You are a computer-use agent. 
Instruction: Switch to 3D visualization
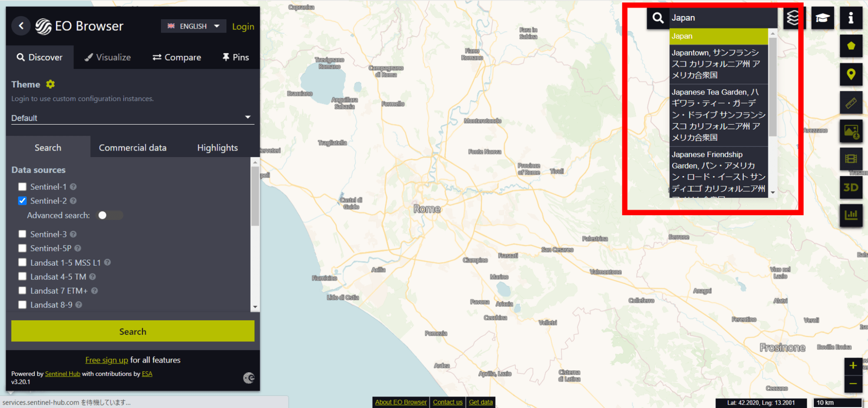(x=851, y=188)
